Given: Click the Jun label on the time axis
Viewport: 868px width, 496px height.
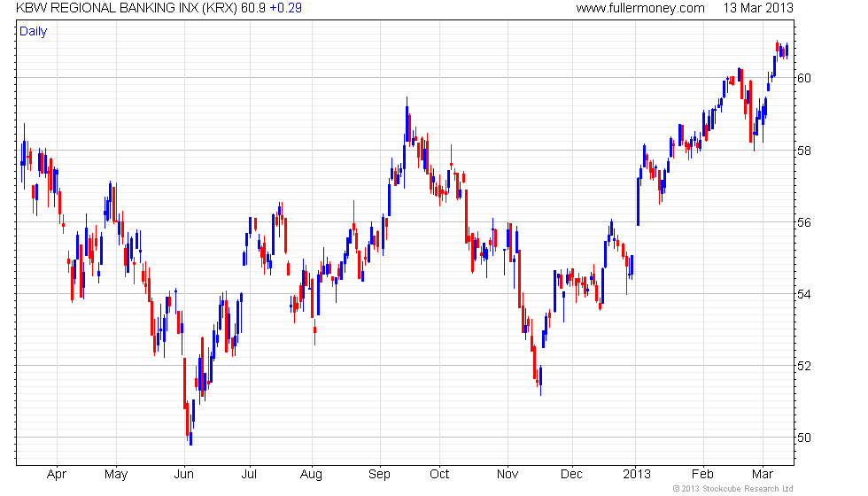Looking at the screenshot, I should coord(183,474).
